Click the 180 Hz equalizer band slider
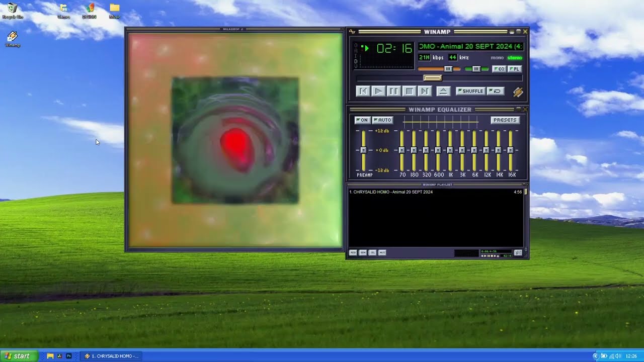Screen dimensions: 644x362 414,150
